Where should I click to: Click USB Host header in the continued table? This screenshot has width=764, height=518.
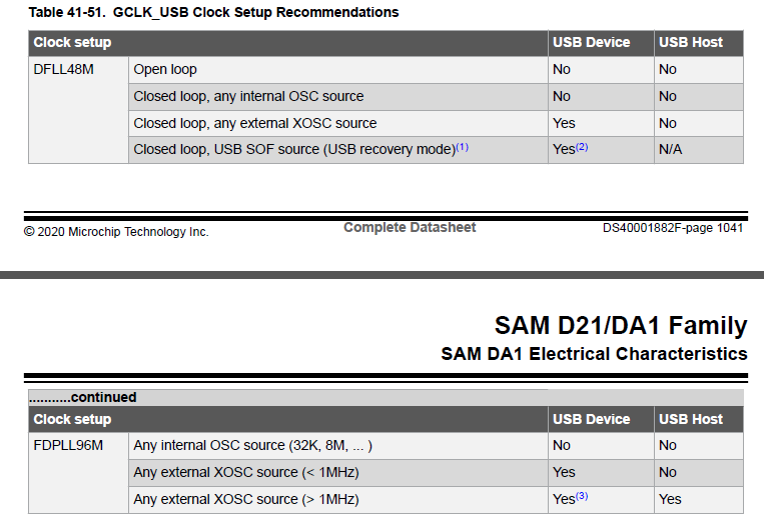690,419
